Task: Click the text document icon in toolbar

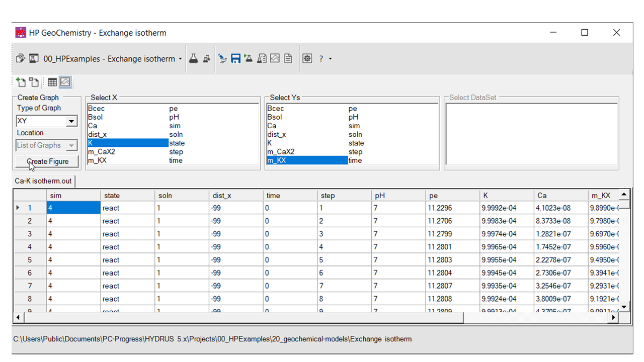Action: click(x=288, y=59)
